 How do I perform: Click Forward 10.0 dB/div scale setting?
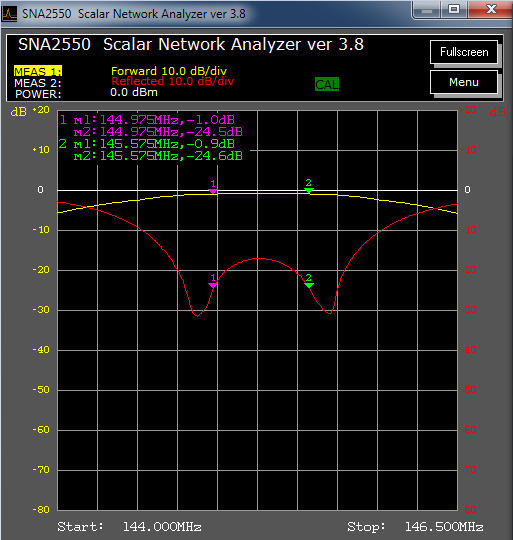(x=169, y=71)
